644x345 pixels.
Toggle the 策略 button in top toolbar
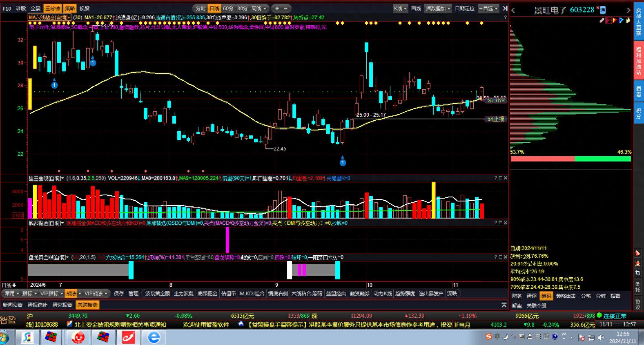(70, 8)
